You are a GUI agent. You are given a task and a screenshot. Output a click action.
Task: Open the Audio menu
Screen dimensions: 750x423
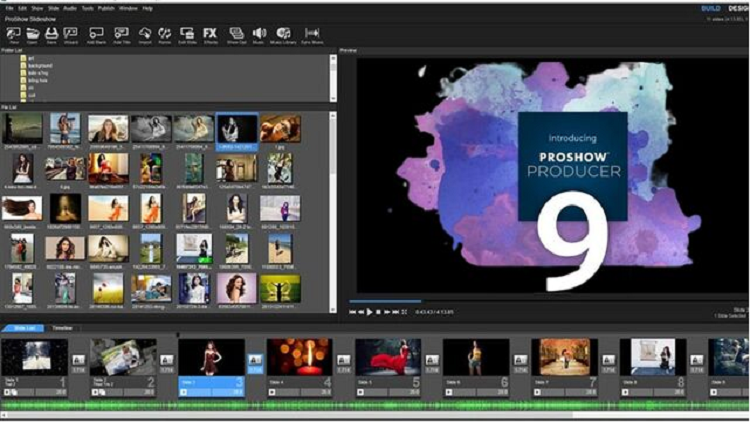[70, 9]
